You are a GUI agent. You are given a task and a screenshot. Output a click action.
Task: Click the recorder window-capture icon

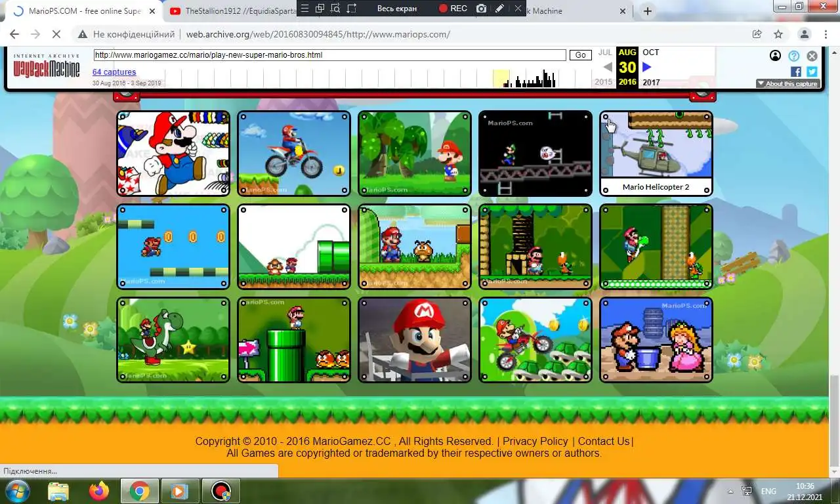(x=320, y=9)
